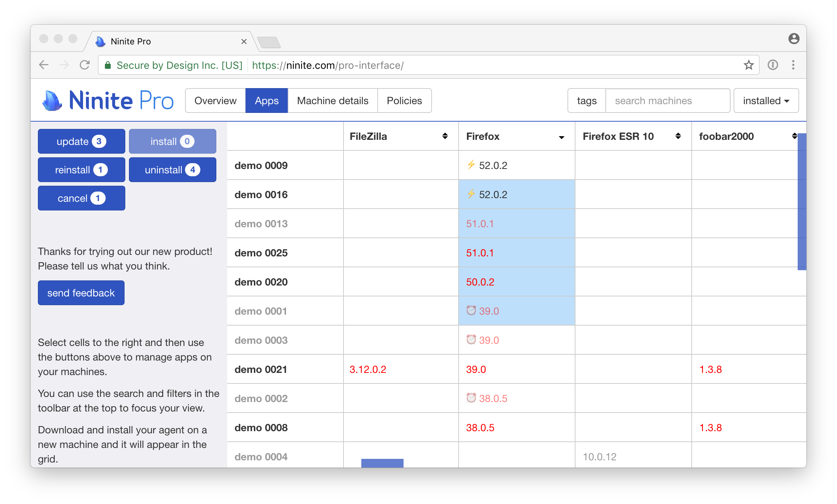837x504 pixels.
Task: Select the Machine details tab
Action: (333, 101)
